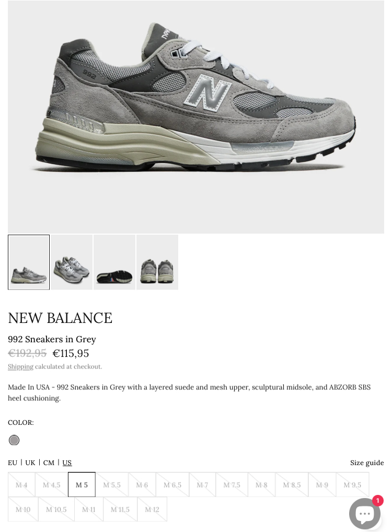Image resolution: width=392 pixels, height=532 pixels.
Task: Select size M 9.5
Action: click(352, 484)
